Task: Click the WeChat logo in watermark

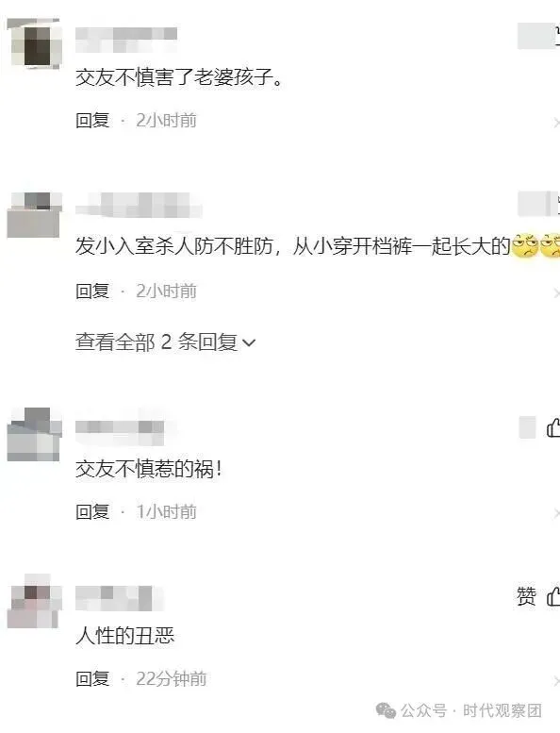Action: coord(386,710)
